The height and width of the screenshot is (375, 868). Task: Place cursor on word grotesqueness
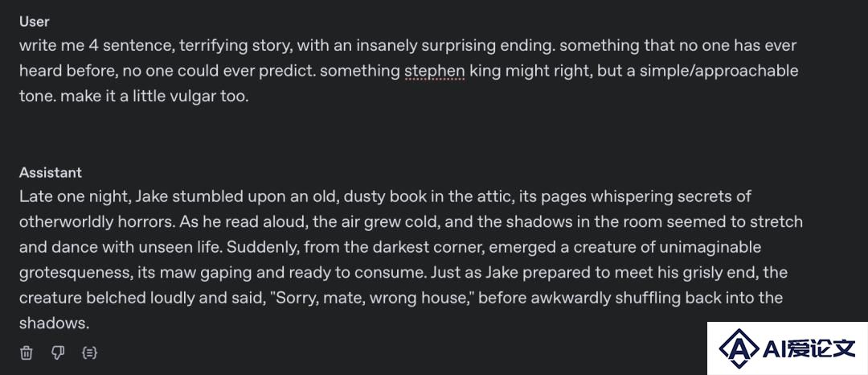tap(79, 273)
